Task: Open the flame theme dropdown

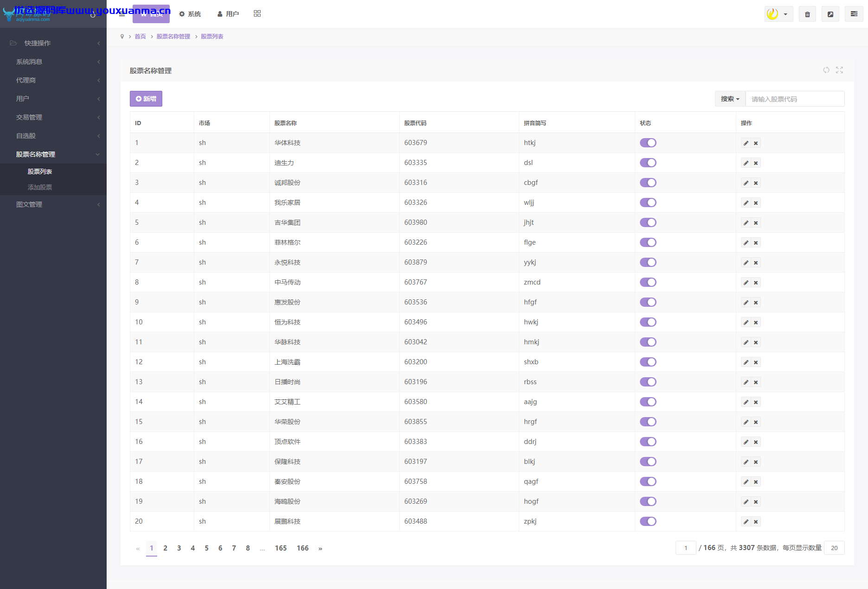Action: [x=779, y=14]
